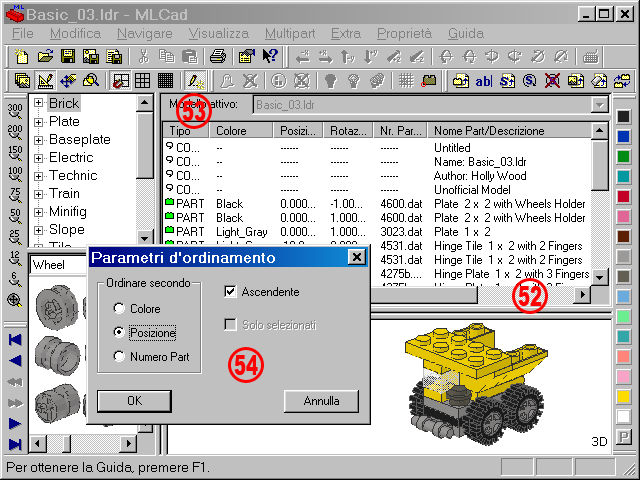Expand the Minifig tree node
The width and height of the screenshot is (640, 480).
coord(38,212)
